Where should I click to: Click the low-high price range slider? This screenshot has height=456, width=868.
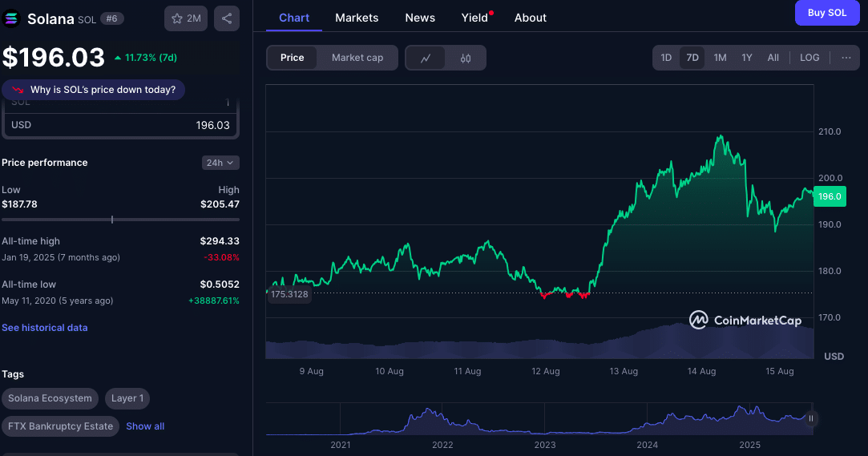click(x=121, y=220)
